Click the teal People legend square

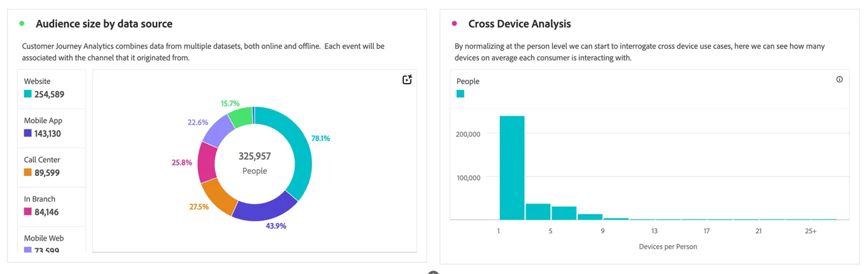460,94
